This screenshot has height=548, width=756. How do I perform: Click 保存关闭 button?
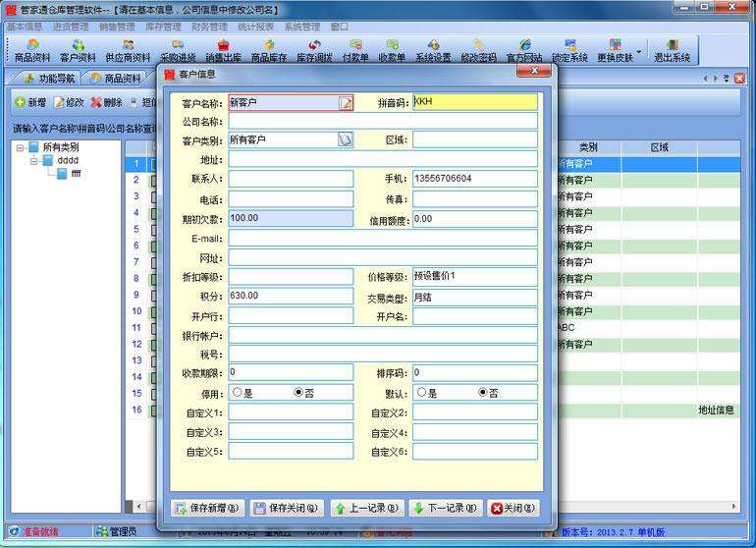(x=287, y=508)
